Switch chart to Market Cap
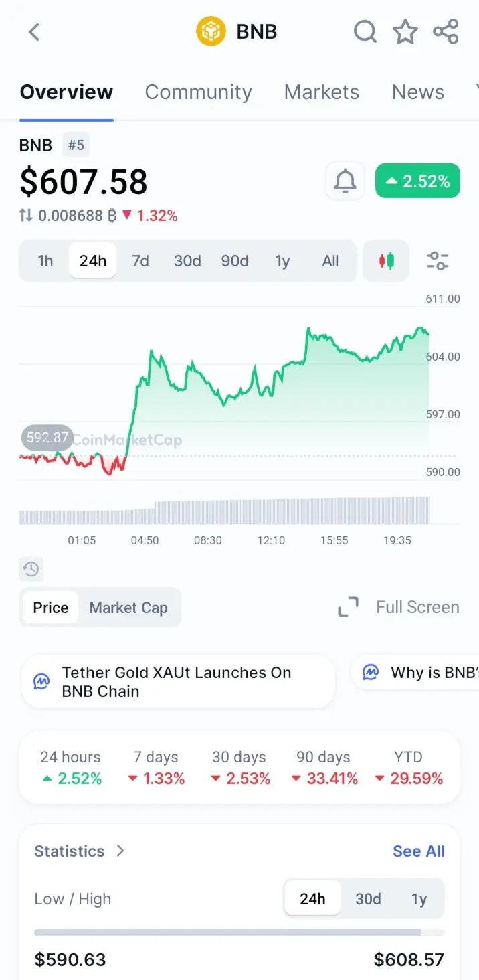 128,608
